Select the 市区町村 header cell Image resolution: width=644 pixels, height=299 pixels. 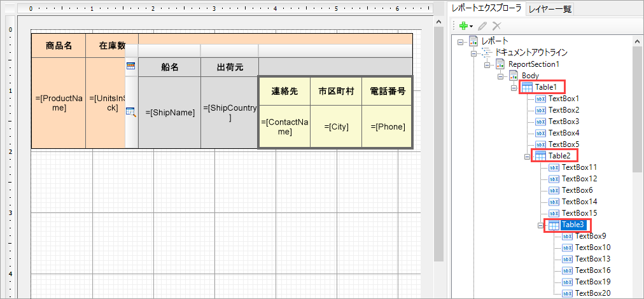[336, 91]
